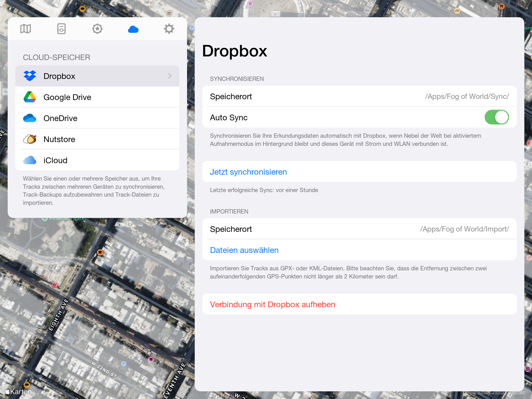Click the pink theater mask marker near W 22nd St
The width and height of the screenshot is (532, 399).
coord(151,360)
